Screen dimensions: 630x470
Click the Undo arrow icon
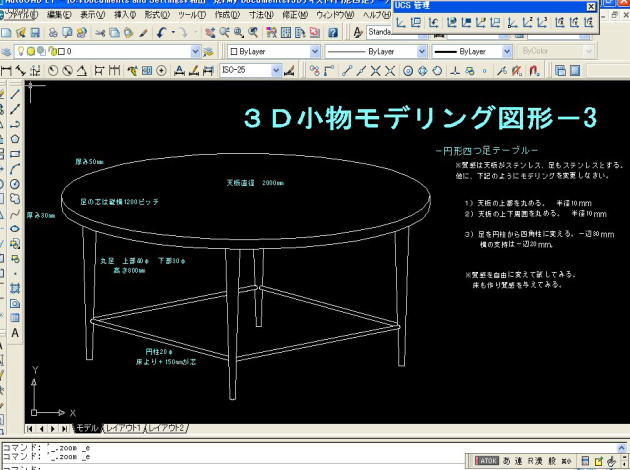coord(162,33)
